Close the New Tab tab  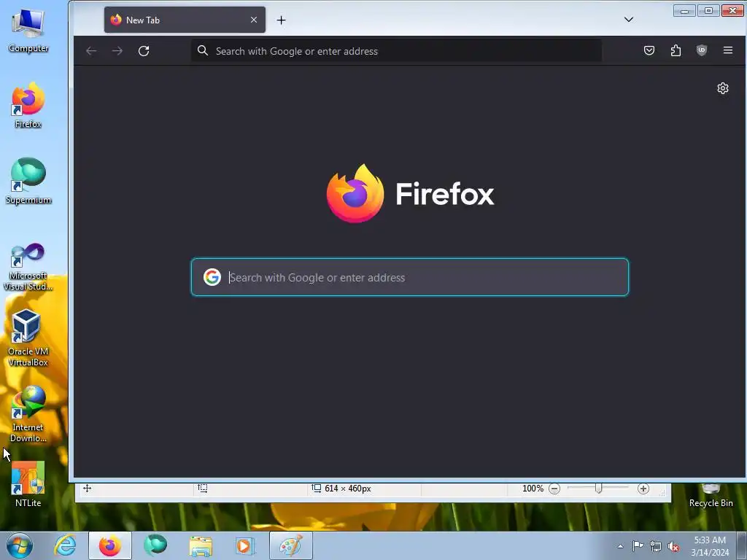pyautogui.click(x=254, y=20)
